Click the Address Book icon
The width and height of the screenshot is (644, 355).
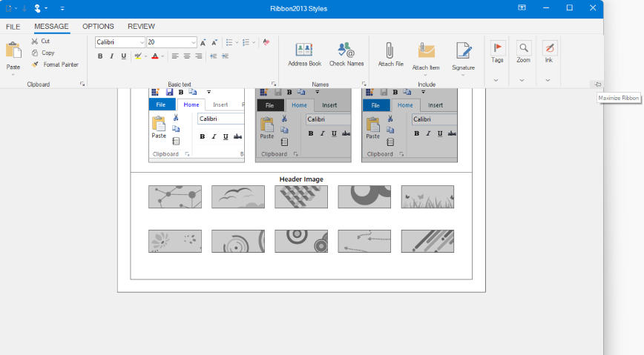pos(304,50)
